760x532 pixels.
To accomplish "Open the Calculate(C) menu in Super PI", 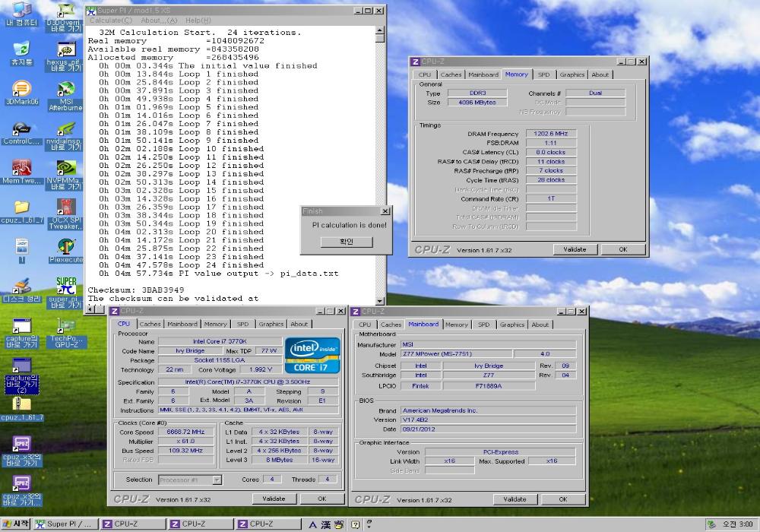I will pos(110,21).
